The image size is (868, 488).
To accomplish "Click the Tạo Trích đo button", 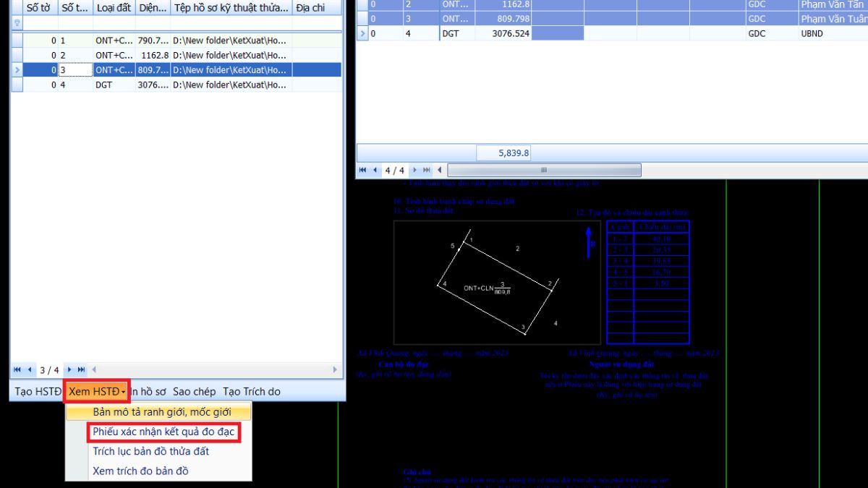I will coord(251,391).
